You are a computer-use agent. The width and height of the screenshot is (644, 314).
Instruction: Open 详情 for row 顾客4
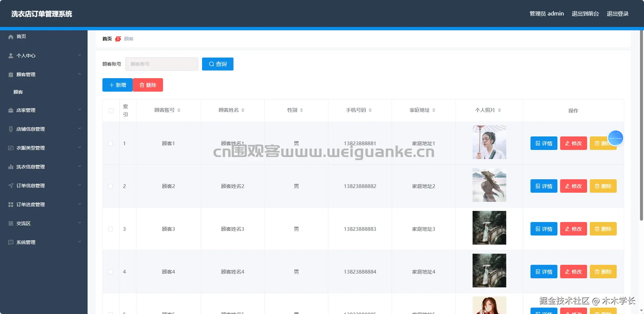[544, 272]
